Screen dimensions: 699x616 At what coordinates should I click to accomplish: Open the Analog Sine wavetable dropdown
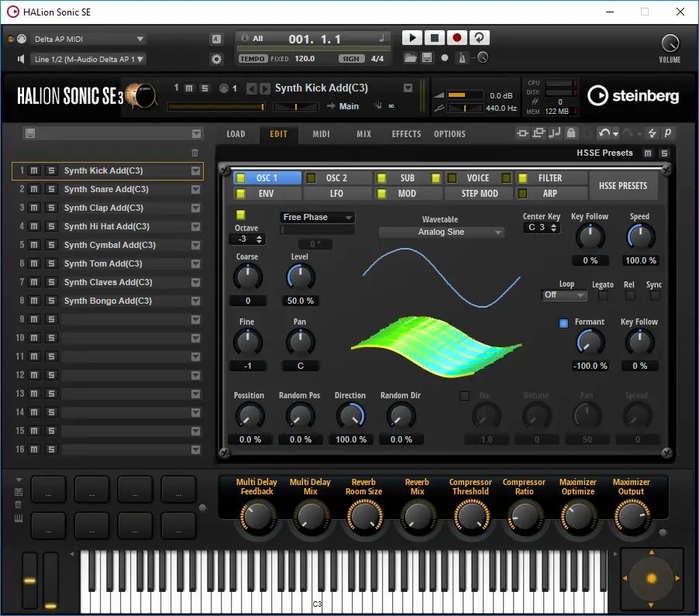click(x=442, y=232)
